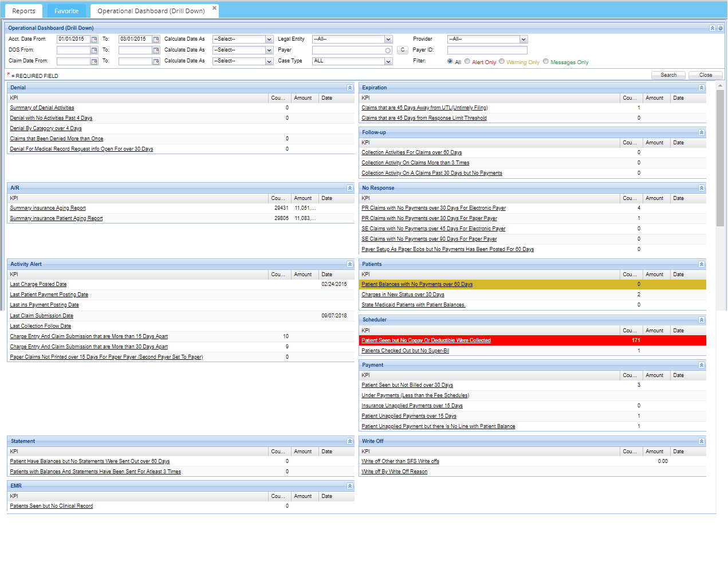Viewport: 728px width, 561px height.
Task: Select the Warning Only filter option
Action: tap(502, 61)
